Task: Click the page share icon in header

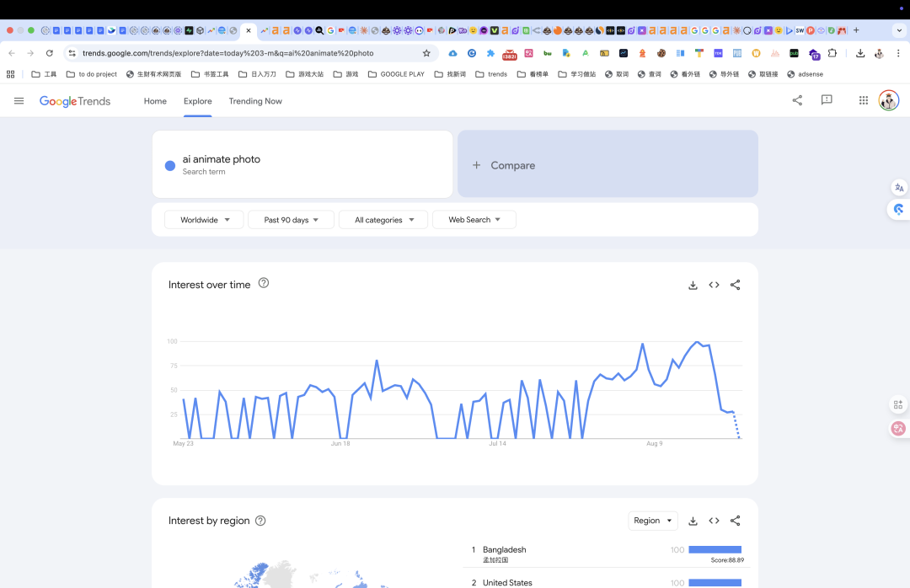Action: (797, 100)
